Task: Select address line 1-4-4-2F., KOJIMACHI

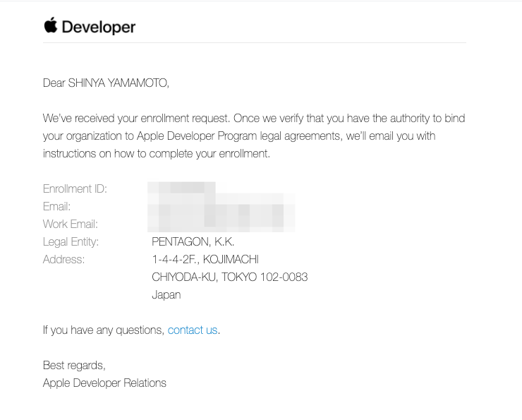Action: [x=205, y=260]
